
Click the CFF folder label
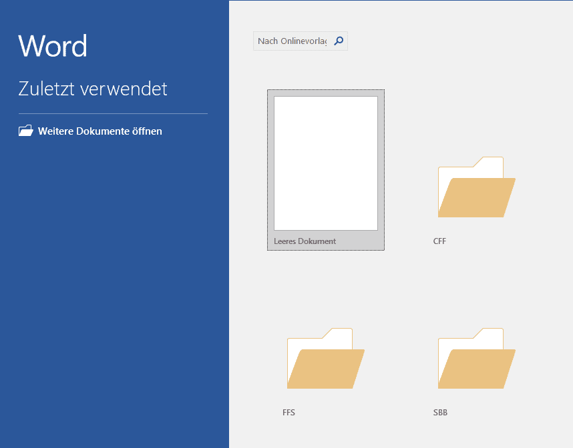click(440, 241)
